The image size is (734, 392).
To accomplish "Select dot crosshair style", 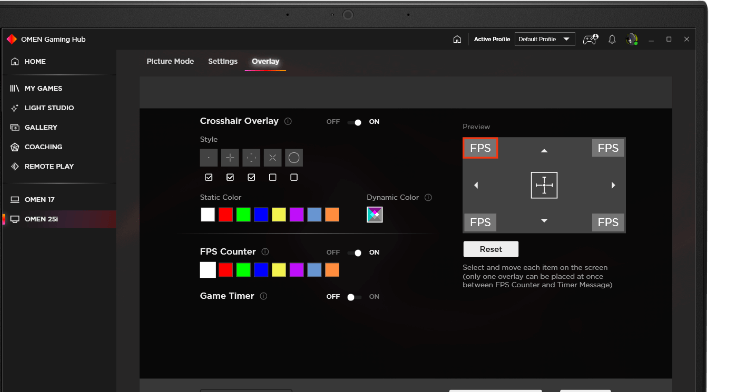I will coord(209,158).
